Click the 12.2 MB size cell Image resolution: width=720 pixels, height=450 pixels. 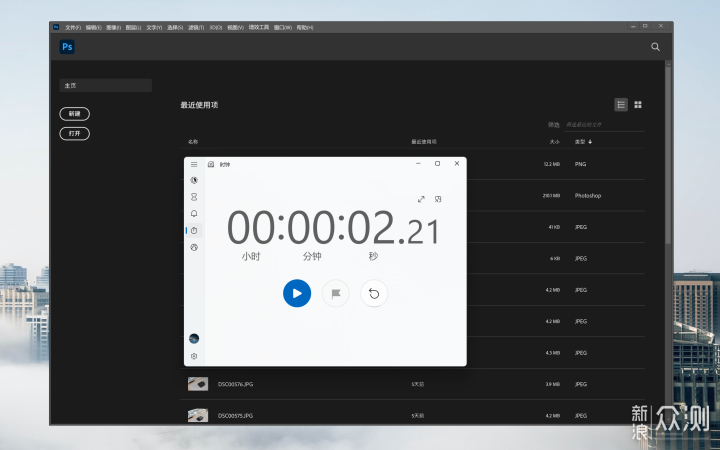[551, 164]
